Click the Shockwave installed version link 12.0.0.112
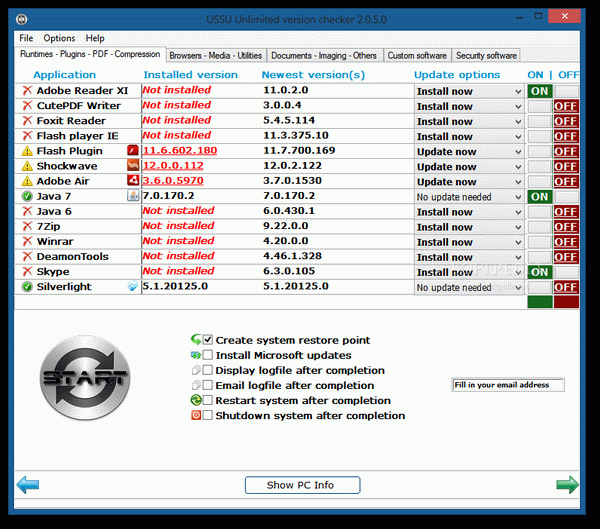Viewport: 600px width, 529px height. (173, 166)
